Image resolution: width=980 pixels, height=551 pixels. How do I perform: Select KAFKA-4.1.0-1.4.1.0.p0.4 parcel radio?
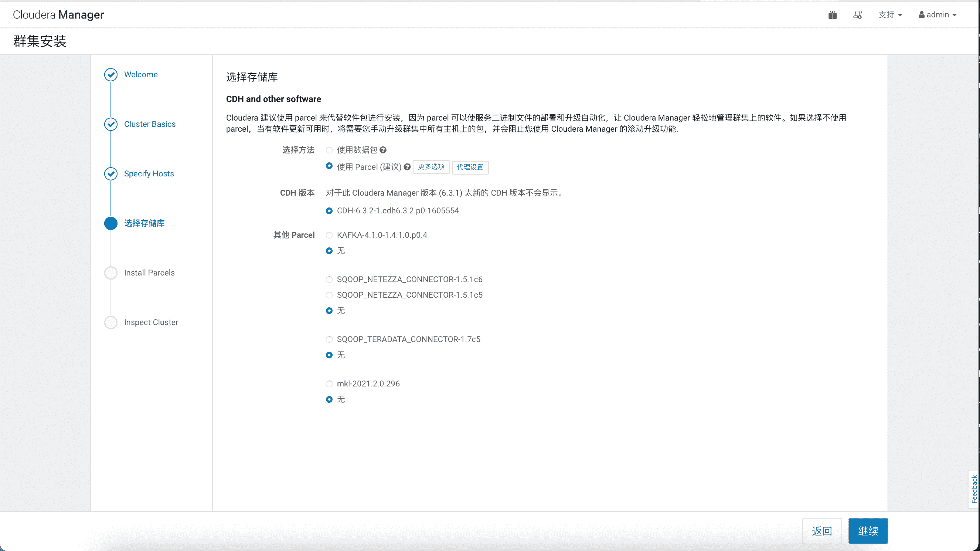click(329, 235)
